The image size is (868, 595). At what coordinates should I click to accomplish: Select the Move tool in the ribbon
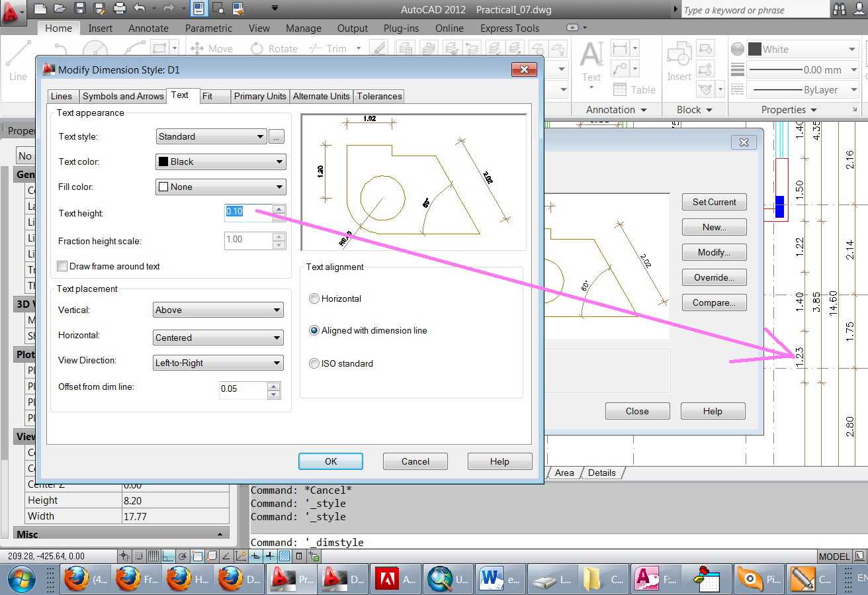pyautogui.click(x=212, y=48)
